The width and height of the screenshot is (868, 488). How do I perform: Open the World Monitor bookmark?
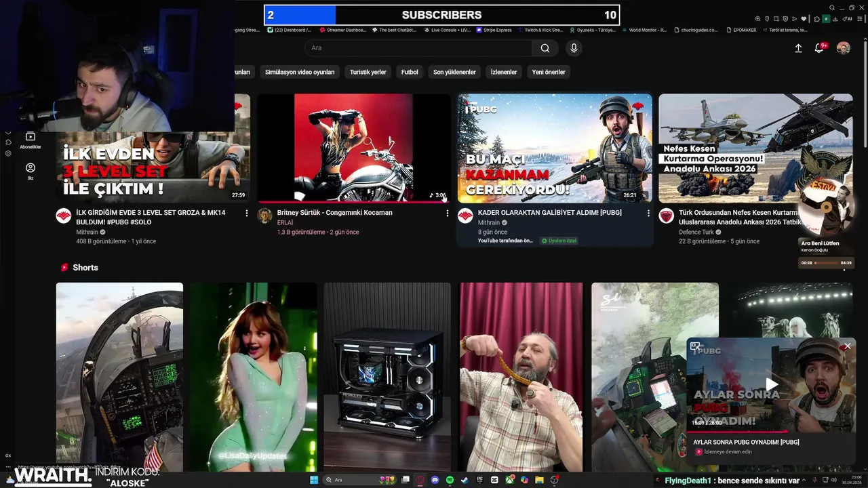(x=644, y=30)
